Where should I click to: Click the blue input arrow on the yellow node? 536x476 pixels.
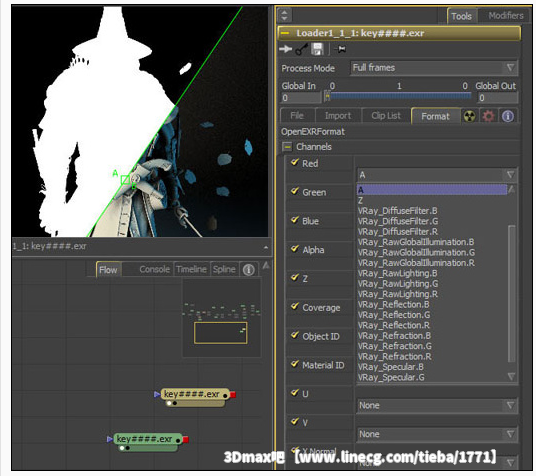coord(157,395)
